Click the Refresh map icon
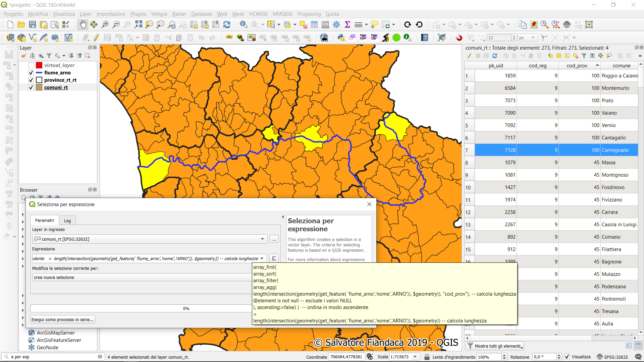This screenshot has width=644, height=362. 227,24
